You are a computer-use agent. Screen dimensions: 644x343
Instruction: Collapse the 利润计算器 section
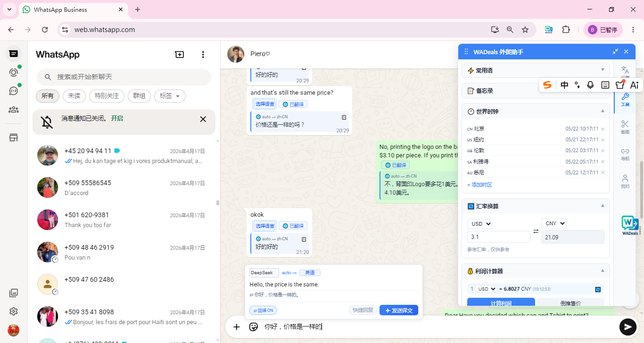(x=603, y=271)
